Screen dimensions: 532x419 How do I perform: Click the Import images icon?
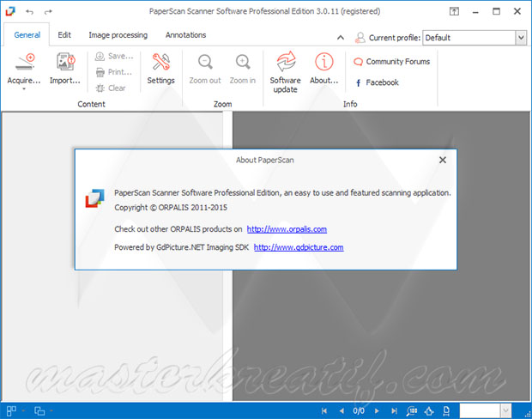65,69
